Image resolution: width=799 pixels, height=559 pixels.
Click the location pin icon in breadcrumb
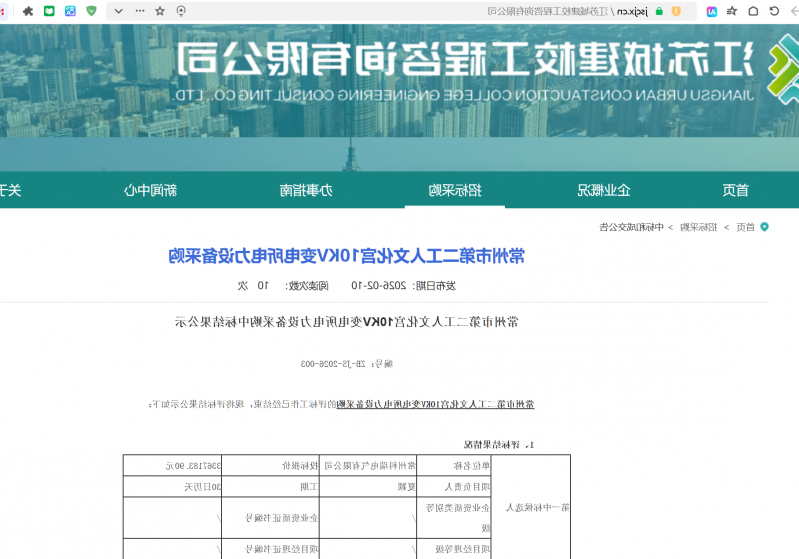coord(764,227)
